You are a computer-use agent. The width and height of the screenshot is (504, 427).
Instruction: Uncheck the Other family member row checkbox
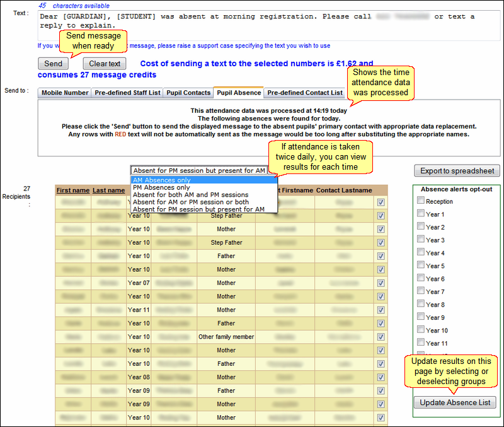381,337
